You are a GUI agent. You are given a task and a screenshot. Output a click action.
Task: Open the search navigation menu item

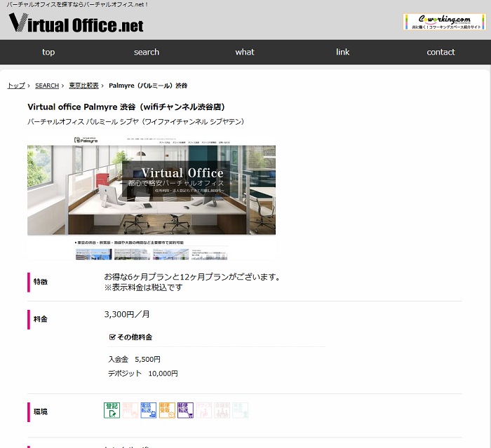(147, 52)
